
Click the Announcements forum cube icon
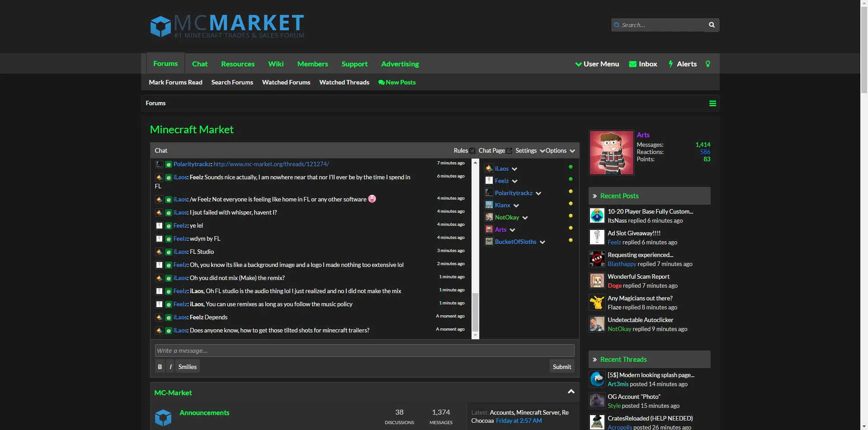click(x=163, y=418)
